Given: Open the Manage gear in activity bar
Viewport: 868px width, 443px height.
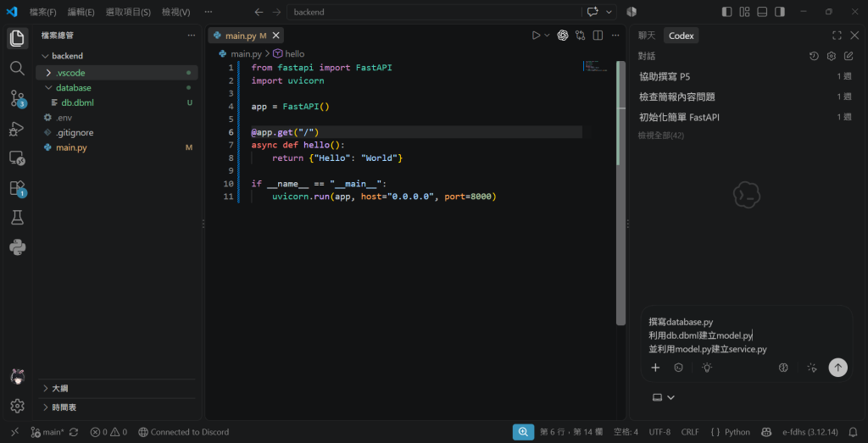Looking at the screenshot, I should tap(17, 406).
